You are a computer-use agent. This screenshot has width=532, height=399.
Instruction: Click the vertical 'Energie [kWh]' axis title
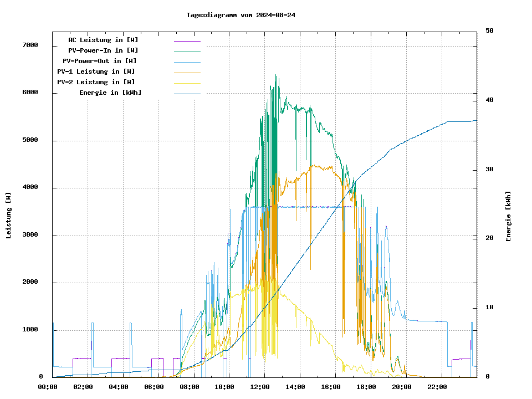508,216
